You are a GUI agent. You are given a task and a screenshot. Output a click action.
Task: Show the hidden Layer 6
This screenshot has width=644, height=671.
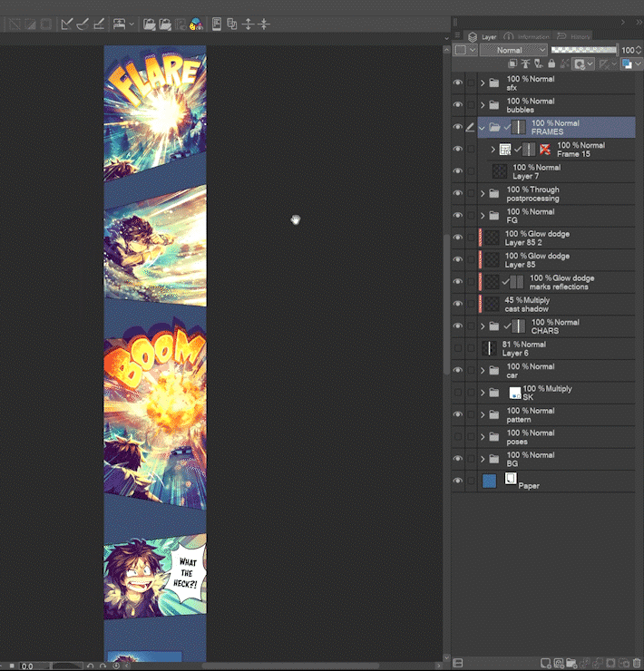(x=457, y=348)
